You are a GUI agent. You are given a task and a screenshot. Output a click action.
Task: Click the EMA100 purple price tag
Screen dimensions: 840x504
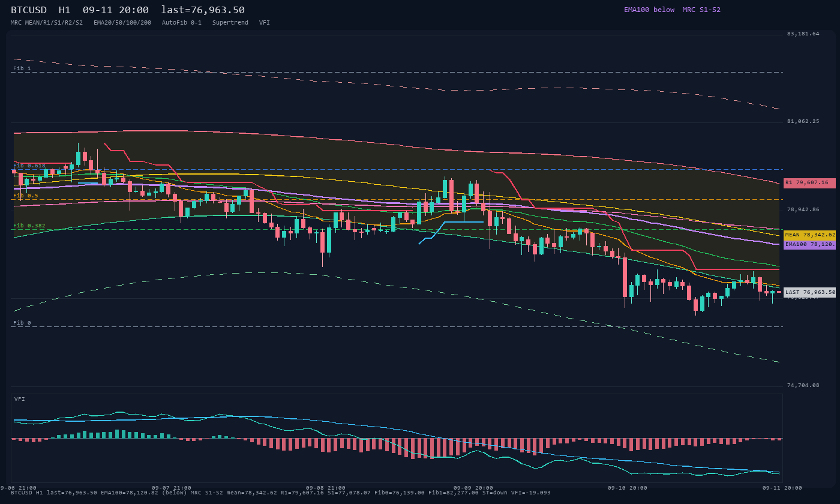pos(809,244)
